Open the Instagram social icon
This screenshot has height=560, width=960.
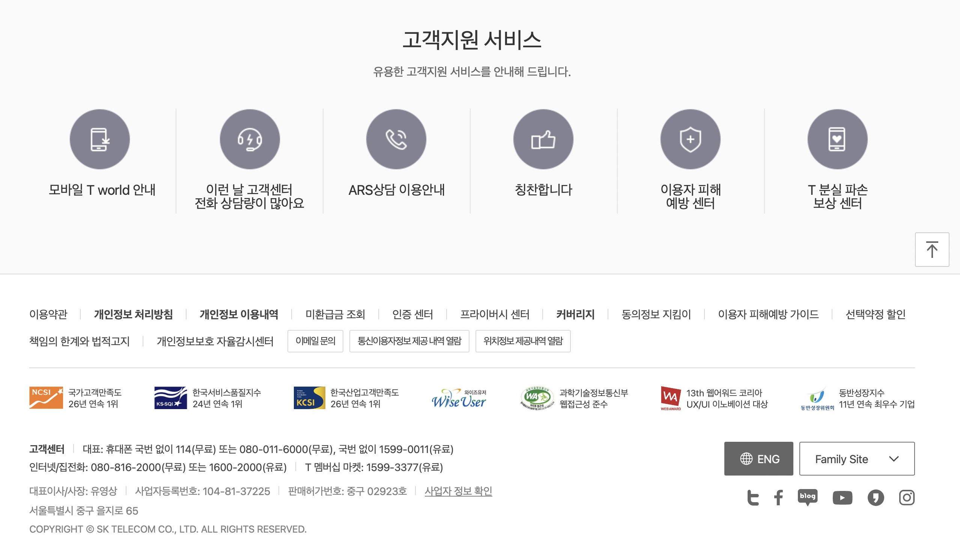point(907,498)
